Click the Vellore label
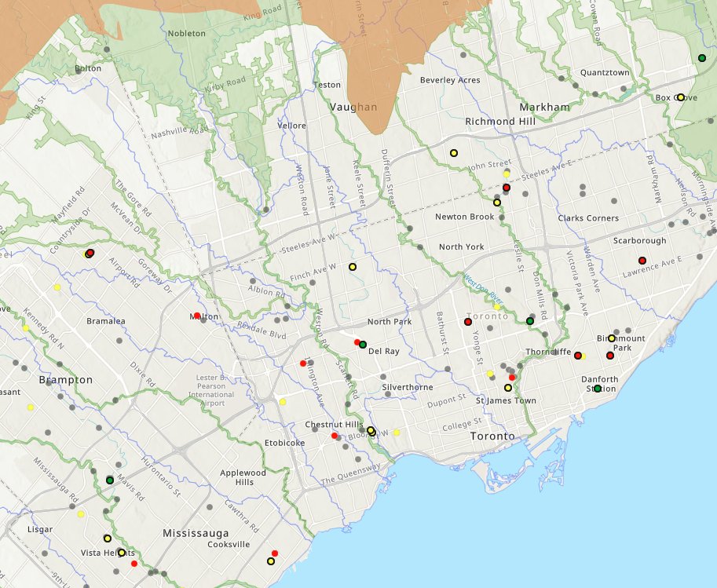The image size is (717, 588). 291,126
